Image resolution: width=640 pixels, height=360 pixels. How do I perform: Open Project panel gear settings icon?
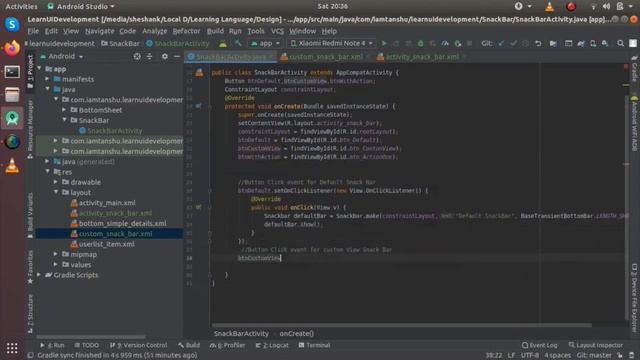point(164,56)
